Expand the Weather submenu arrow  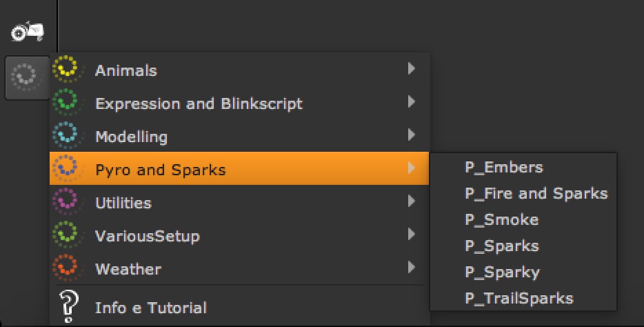click(411, 267)
